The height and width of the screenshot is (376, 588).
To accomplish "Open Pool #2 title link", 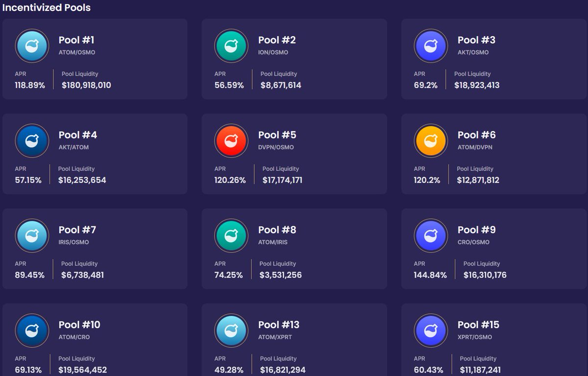I will pyautogui.click(x=277, y=40).
